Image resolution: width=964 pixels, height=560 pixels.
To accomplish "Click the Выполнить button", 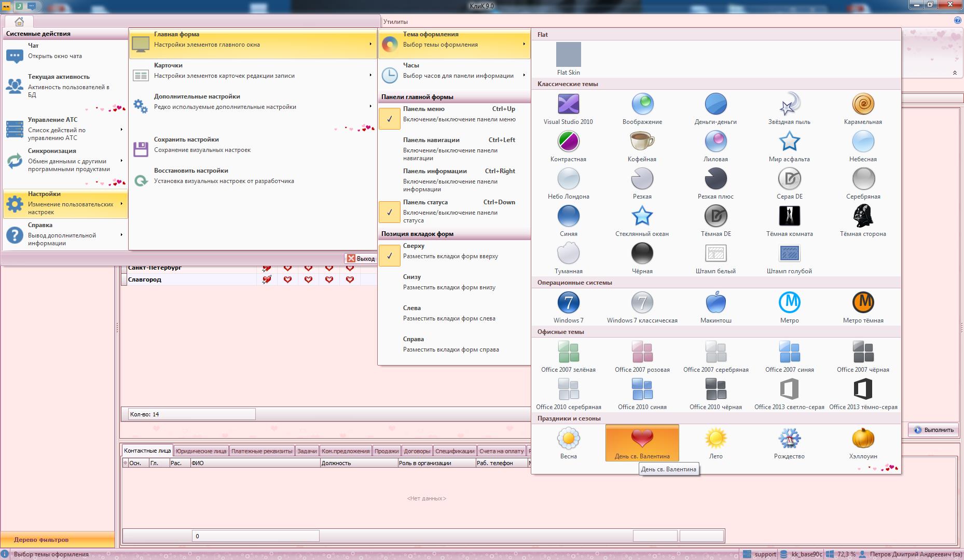I will click(x=933, y=430).
